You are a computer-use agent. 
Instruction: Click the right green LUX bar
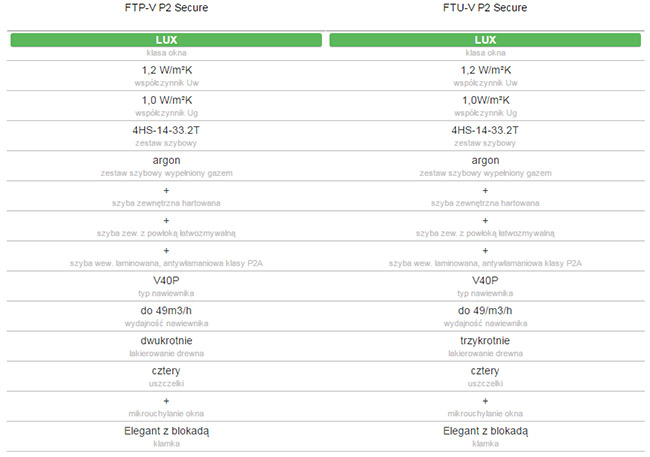(x=485, y=40)
